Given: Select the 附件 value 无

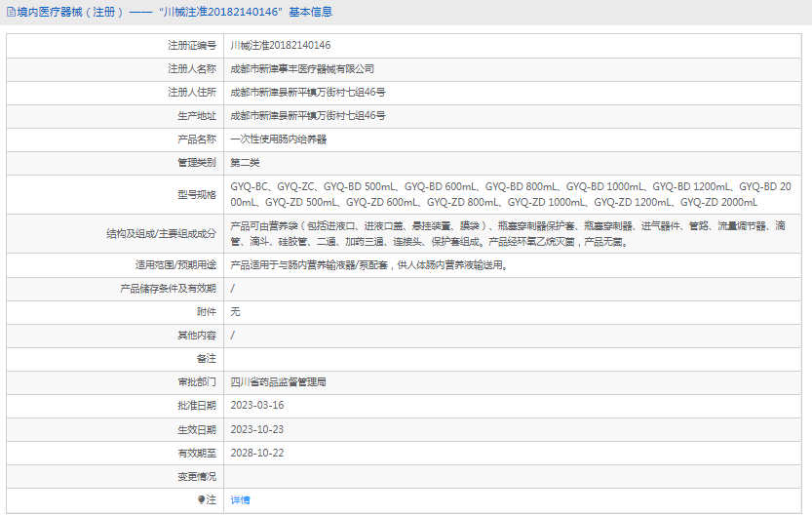Looking at the screenshot, I should (235, 312).
